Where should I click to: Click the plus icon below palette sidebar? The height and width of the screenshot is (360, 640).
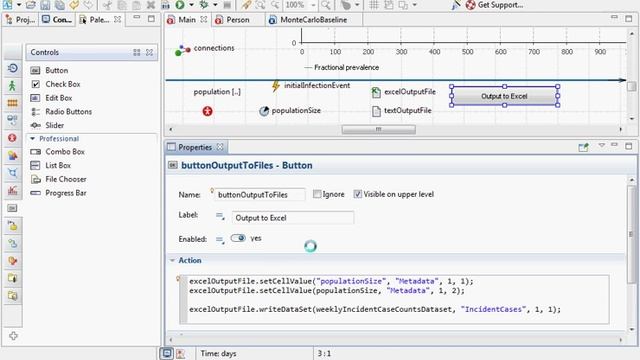point(13,336)
